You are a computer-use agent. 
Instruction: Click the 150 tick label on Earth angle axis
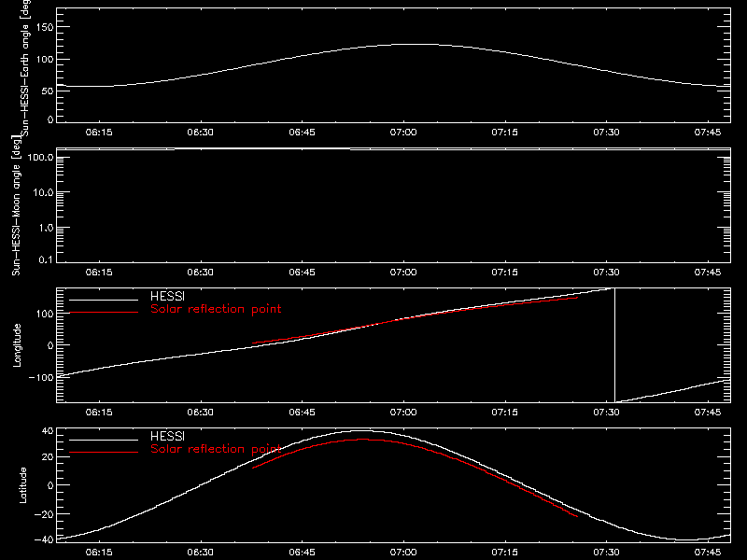pos(45,28)
